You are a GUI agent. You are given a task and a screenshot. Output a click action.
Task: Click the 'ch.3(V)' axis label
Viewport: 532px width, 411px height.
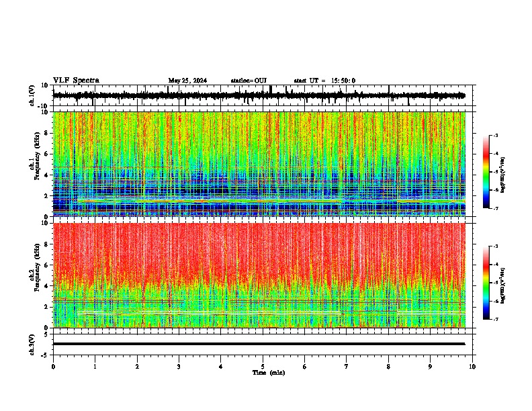point(32,345)
